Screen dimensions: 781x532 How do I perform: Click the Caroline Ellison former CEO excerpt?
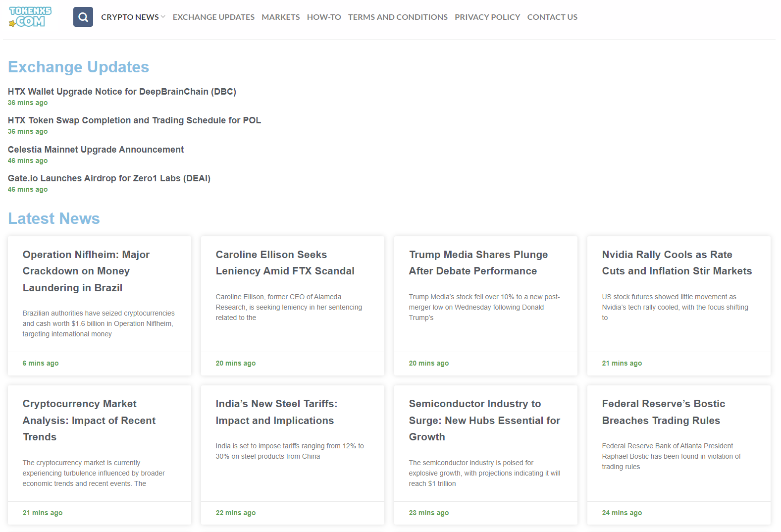[289, 307]
